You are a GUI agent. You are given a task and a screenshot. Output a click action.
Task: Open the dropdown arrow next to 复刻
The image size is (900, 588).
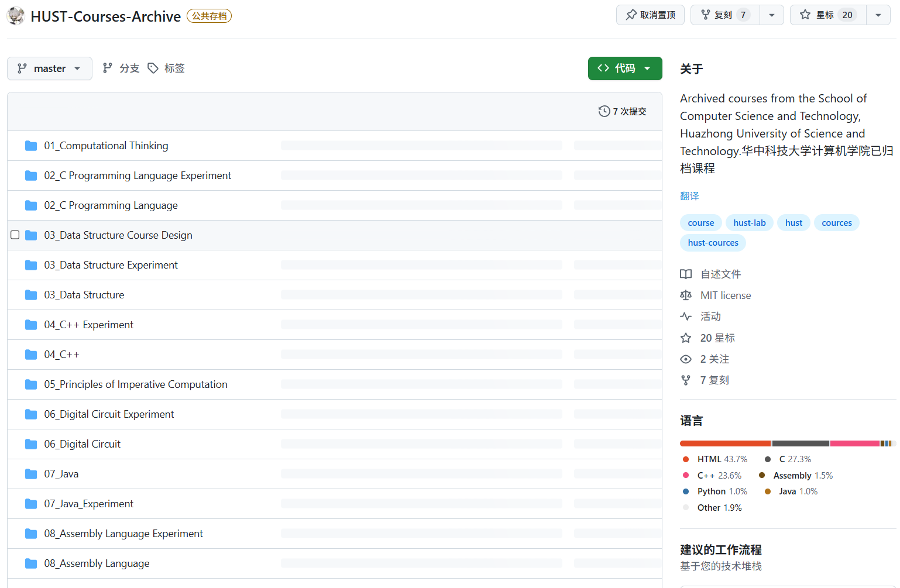pyautogui.click(x=772, y=15)
